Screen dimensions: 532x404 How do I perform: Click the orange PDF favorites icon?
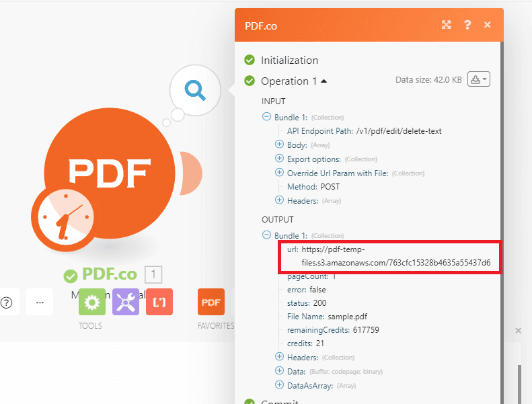pyautogui.click(x=211, y=302)
